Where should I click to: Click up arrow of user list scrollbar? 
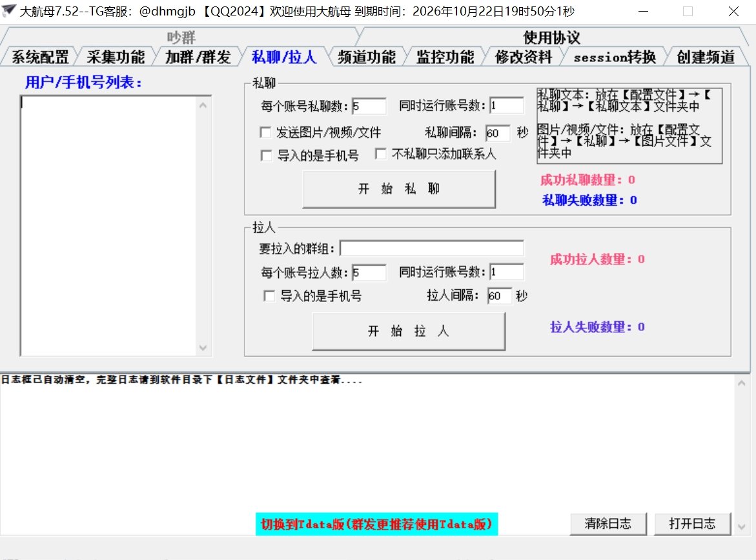point(204,105)
